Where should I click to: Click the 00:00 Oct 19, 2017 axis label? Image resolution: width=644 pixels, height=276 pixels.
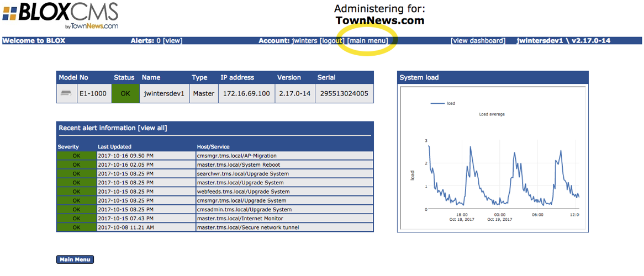pyautogui.click(x=500, y=217)
